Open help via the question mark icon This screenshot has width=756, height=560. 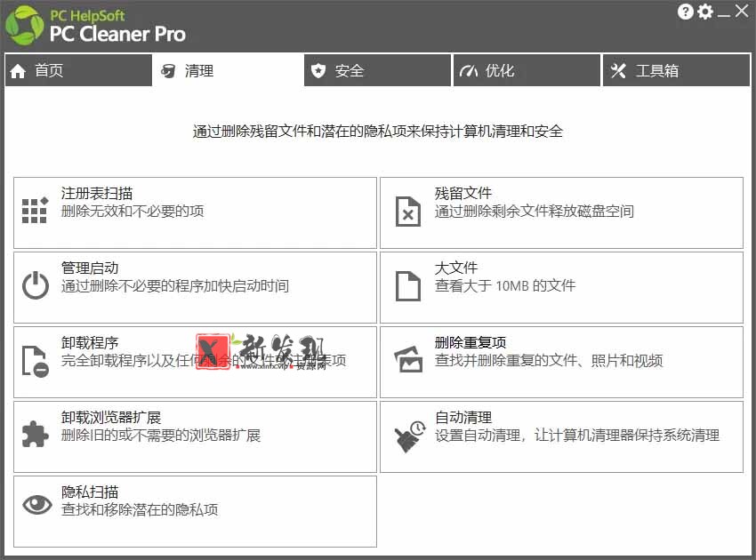click(685, 11)
